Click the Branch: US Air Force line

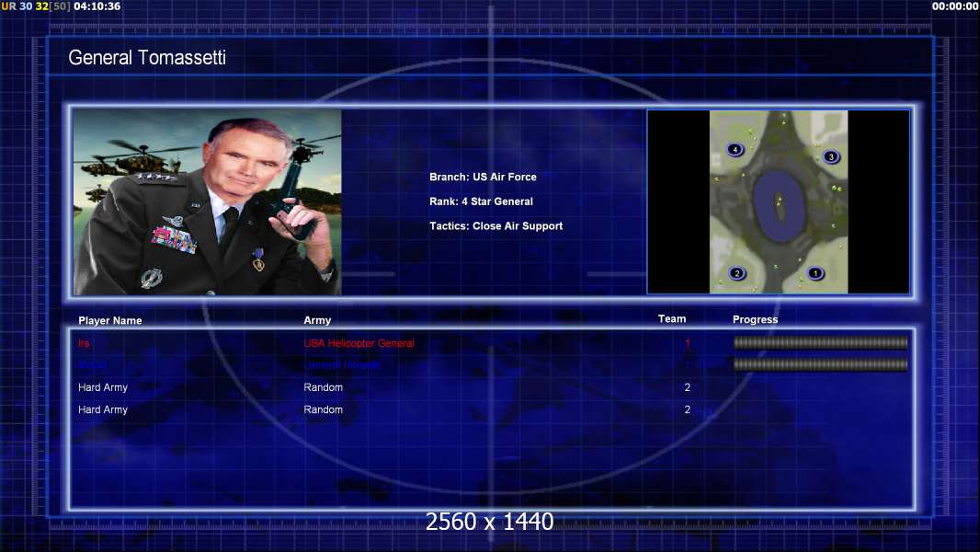pos(483,177)
